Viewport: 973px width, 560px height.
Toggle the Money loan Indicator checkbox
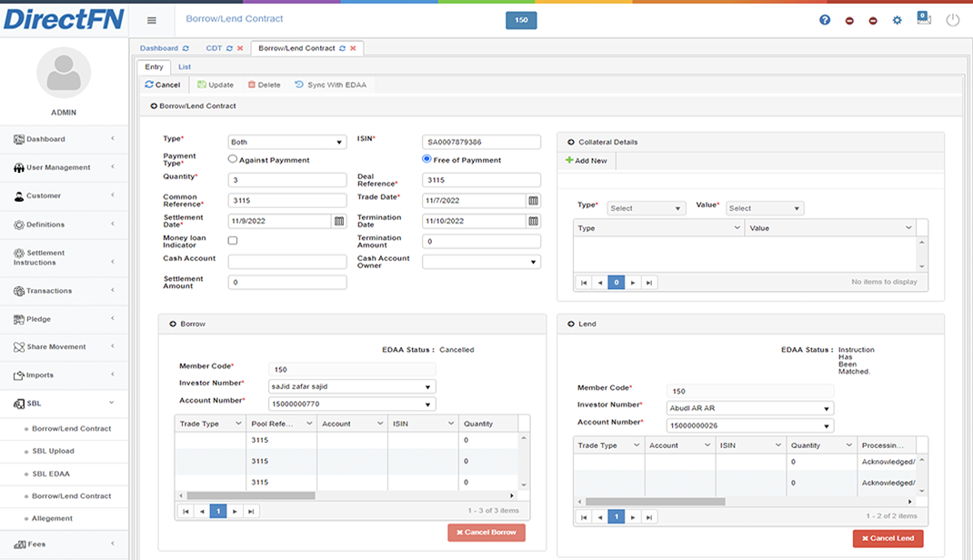(233, 241)
